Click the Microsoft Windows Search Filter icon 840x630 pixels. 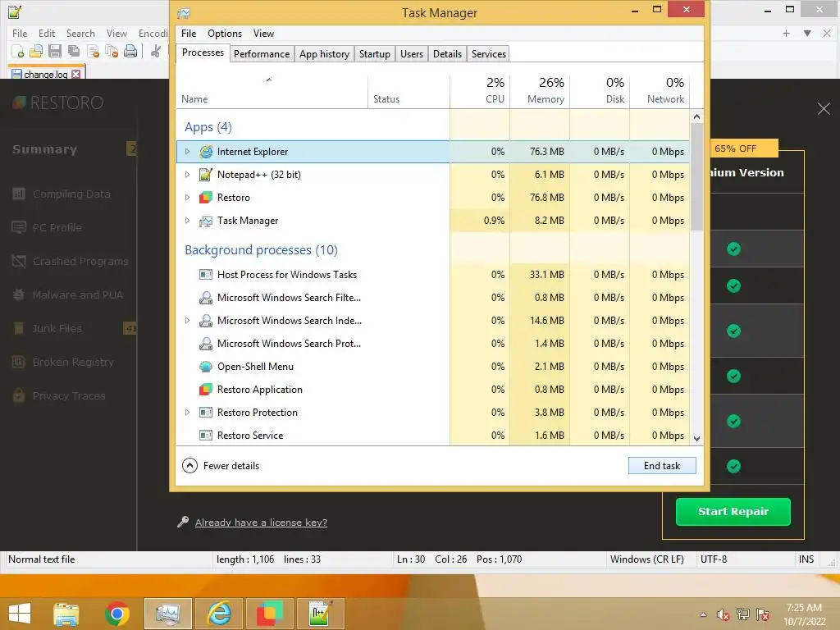click(x=206, y=298)
